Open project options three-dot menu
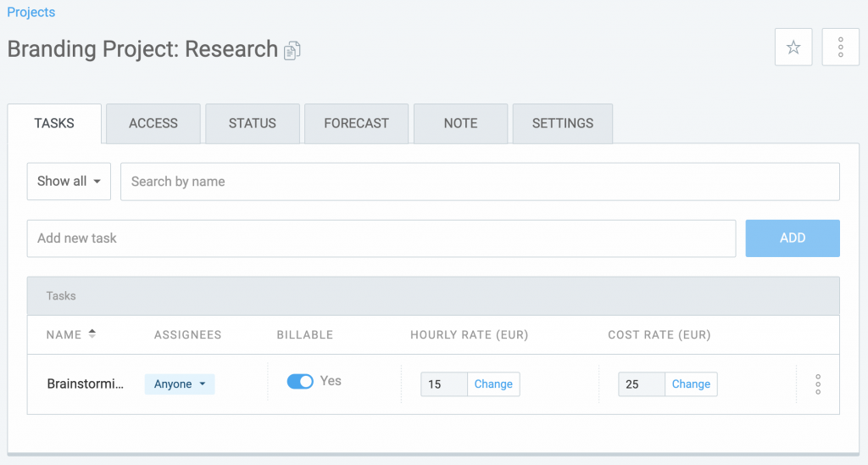Screen dimensions: 868x465 coord(840,48)
